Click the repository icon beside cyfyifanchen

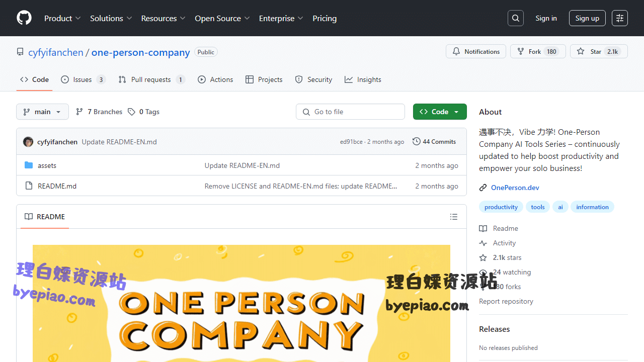(20, 52)
